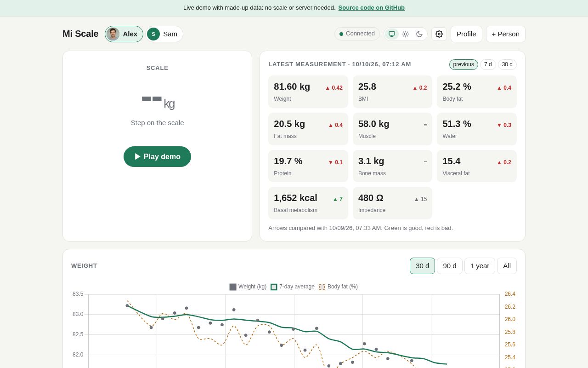Select the 3.1 kg Bone mass card
The image size is (588, 368).
tap(392, 166)
